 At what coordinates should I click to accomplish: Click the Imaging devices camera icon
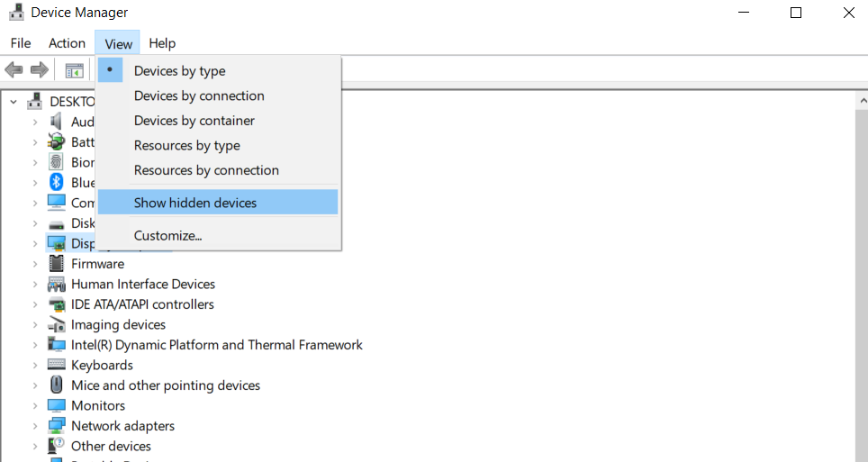click(57, 324)
